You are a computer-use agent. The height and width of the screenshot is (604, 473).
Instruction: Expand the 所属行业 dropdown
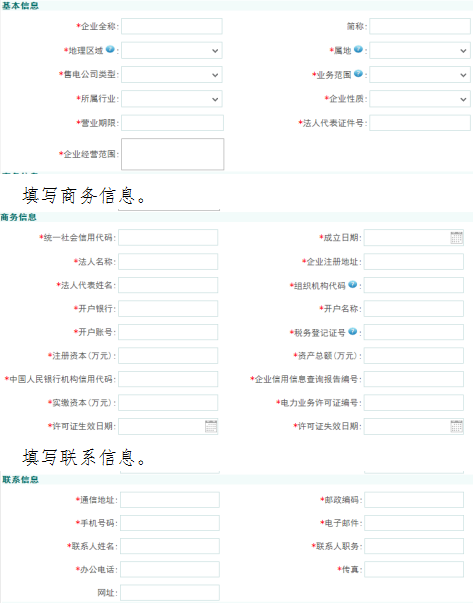[x=172, y=99]
